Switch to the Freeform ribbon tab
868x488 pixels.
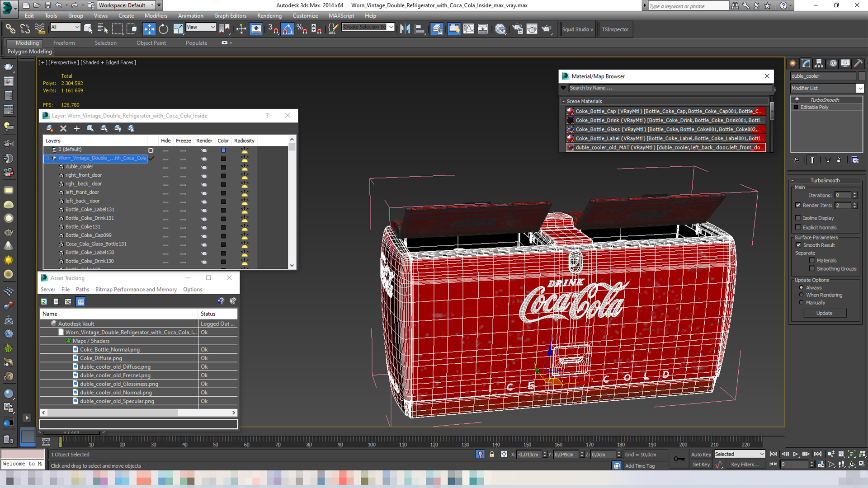[64, 43]
